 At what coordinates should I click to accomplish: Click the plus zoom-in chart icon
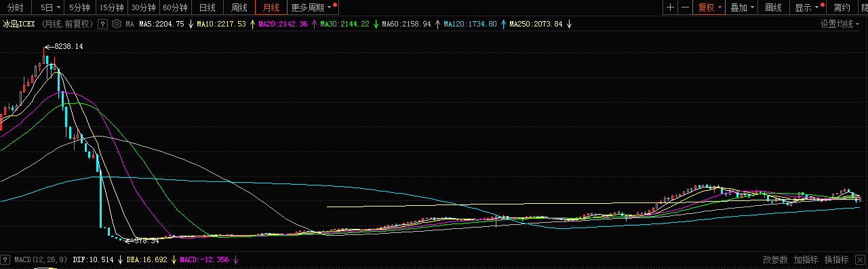670,7
